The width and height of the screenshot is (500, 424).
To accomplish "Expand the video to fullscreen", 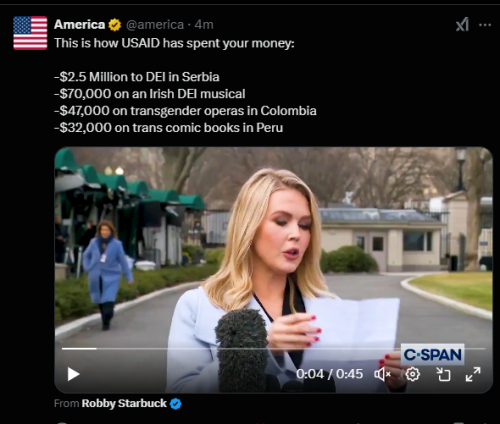I will click(x=473, y=374).
